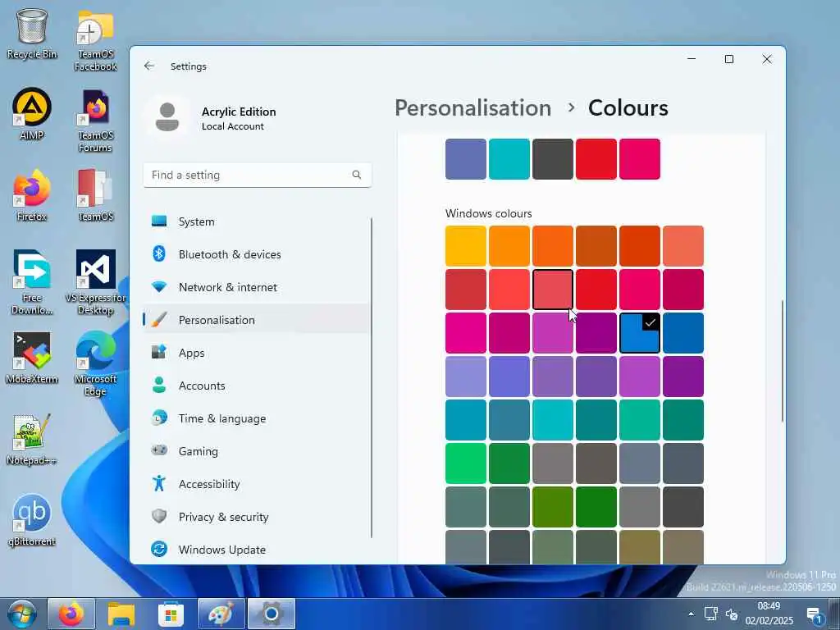Open Apps settings category
840x630 pixels.
(x=256, y=353)
